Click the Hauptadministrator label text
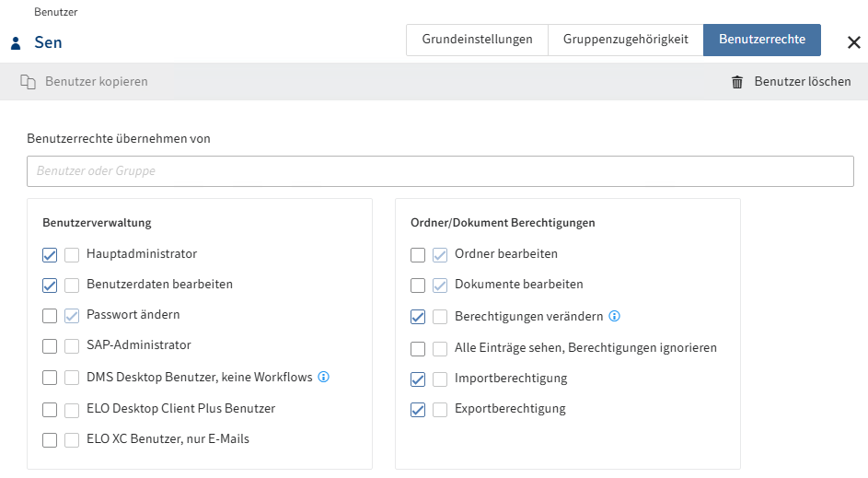This screenshot has height=478, width=868. click(x=142, y=253)
